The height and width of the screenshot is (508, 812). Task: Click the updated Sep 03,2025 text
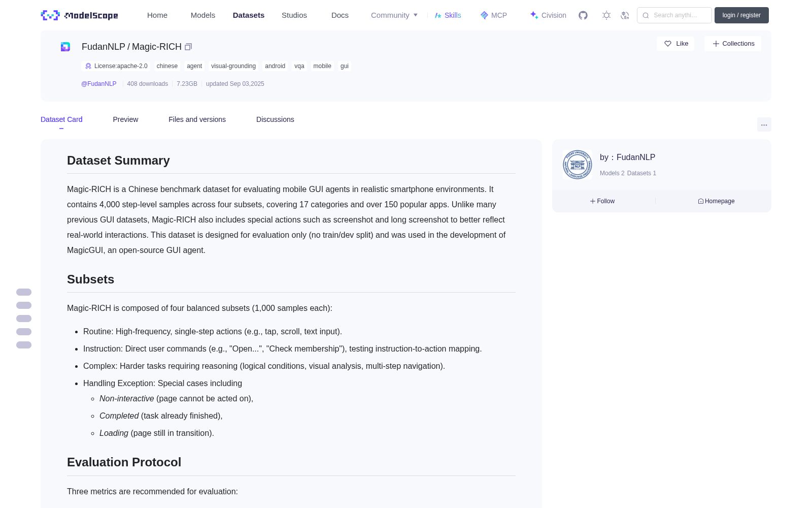235,84
